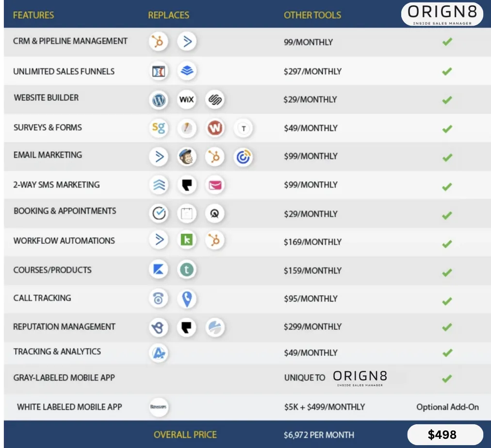The width and height of the screenshot is (491, 448).
Task: Click the Mailchimp monkey icon
Action: click(x=187, y=157)
